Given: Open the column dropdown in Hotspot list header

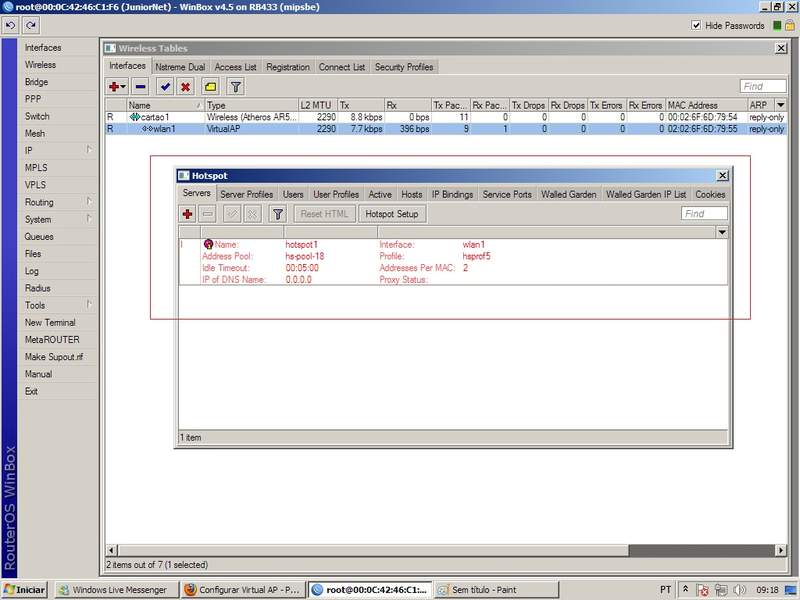Looking at the screenshot, I should pos(721,233).
